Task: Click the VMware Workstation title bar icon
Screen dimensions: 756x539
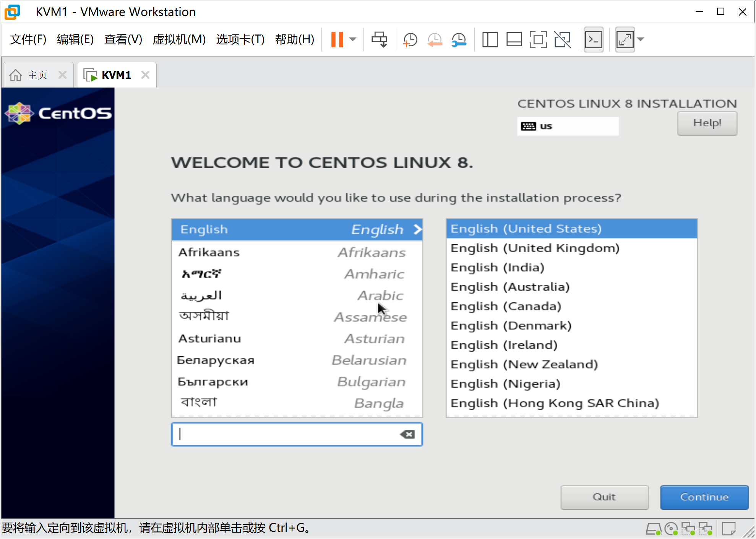Action: pos(12,12)
